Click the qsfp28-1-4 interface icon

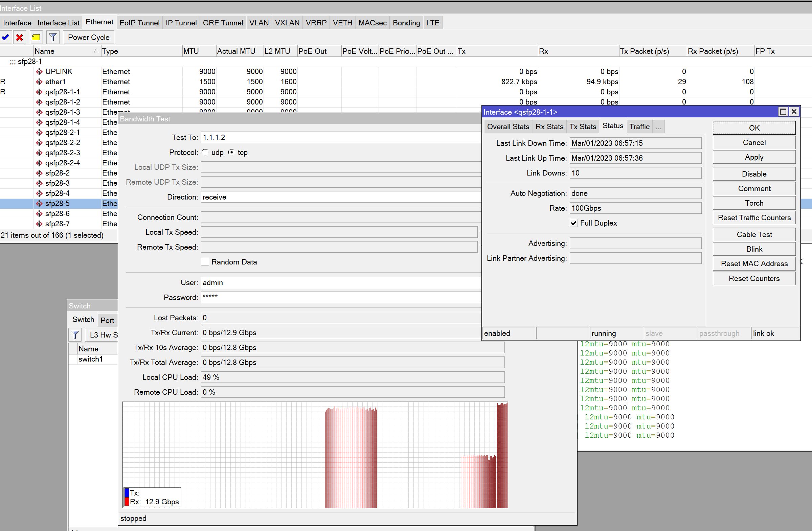tap(39, 122)
